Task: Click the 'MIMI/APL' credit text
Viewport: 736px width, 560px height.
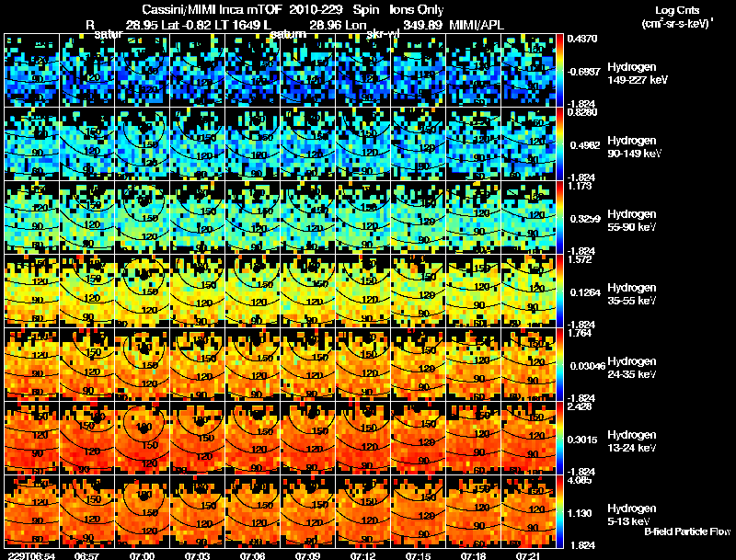Action: tap(477, 25)
